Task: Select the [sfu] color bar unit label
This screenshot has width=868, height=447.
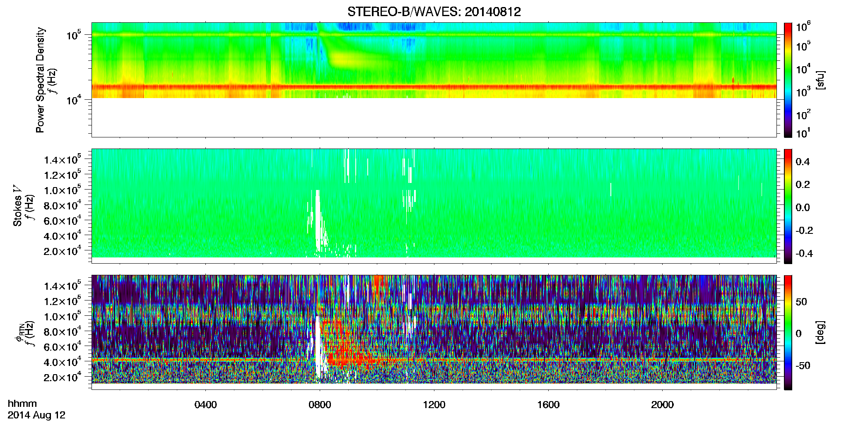Action: [x=820, y=80]
